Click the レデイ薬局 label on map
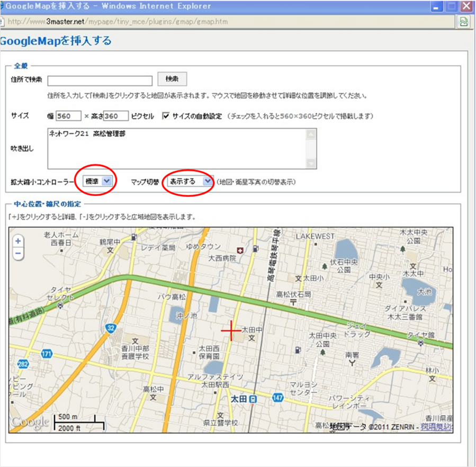This screenshot has height=467, width=476. (x=158, y=248)
